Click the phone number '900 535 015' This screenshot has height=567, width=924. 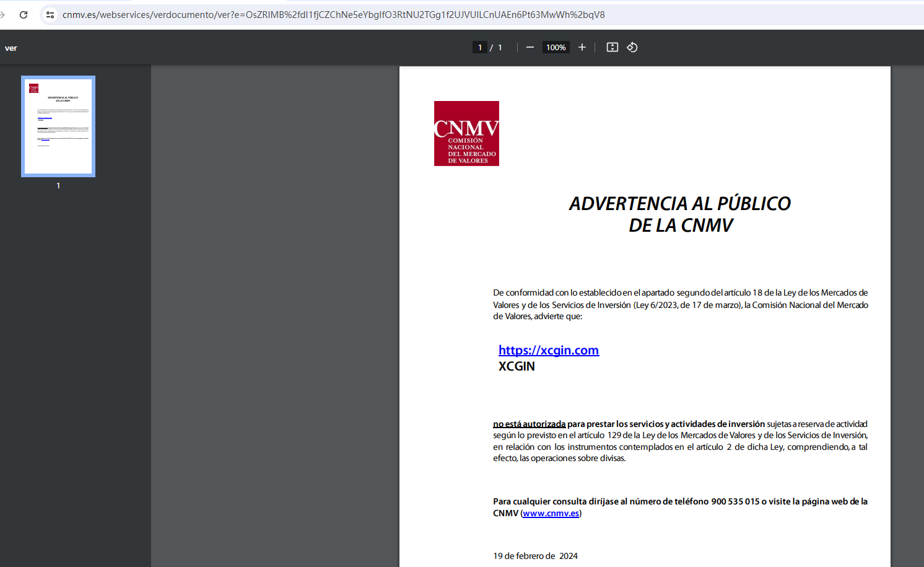(735, 501)
